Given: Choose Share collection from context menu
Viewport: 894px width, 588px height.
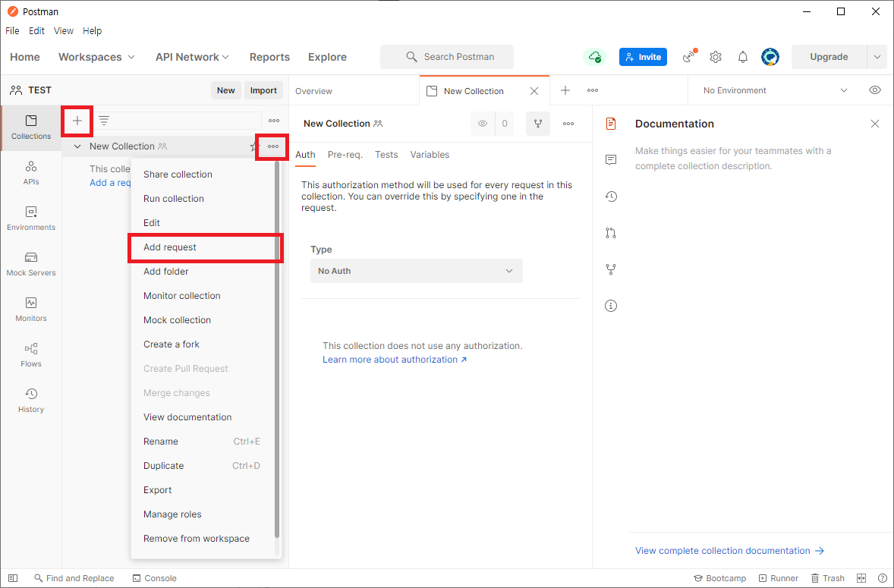Looking at the screenshot, I should (203, 175).
